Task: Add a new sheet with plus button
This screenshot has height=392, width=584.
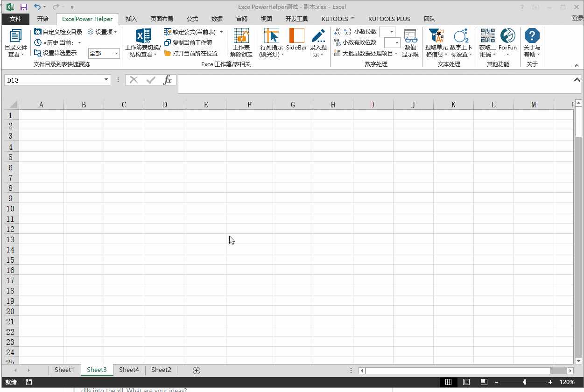Action: (197, 370)
